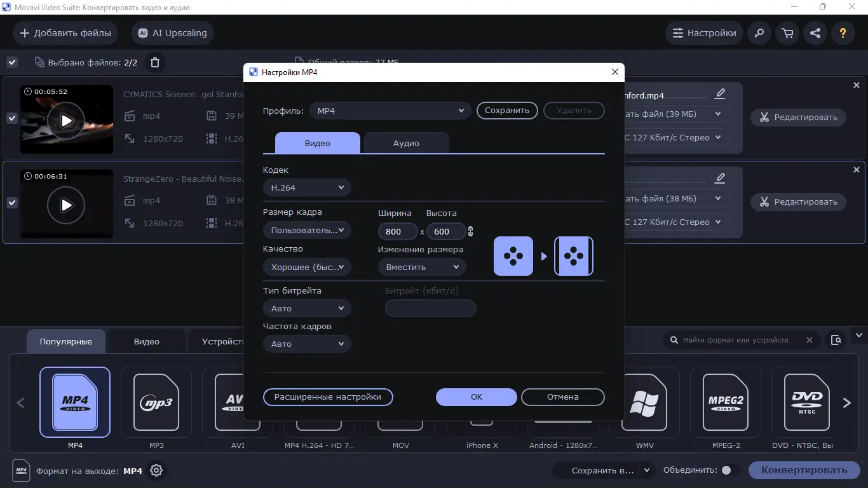Image resolution: width=868 pixels, height=488 pixels.
Task: Expand the Кодек H.264 dropdown
Action: tap(307, 187)
